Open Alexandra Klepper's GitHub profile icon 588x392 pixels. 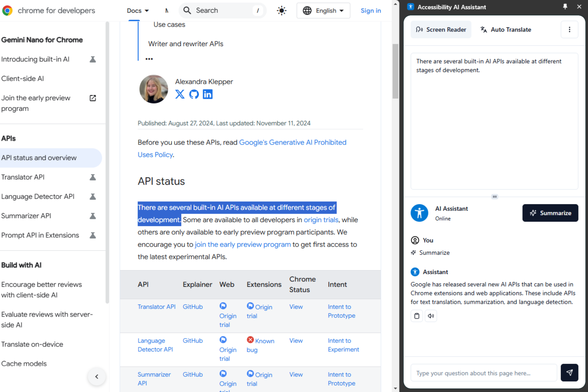point(194,94)
